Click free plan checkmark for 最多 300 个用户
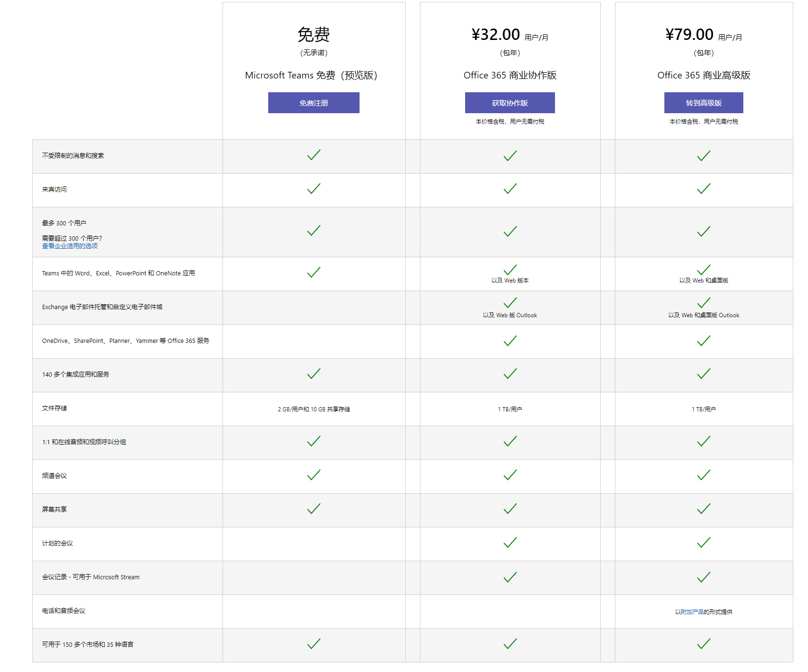Image resolution: width=808 pixels, height=672 pixels. (314, 231)
